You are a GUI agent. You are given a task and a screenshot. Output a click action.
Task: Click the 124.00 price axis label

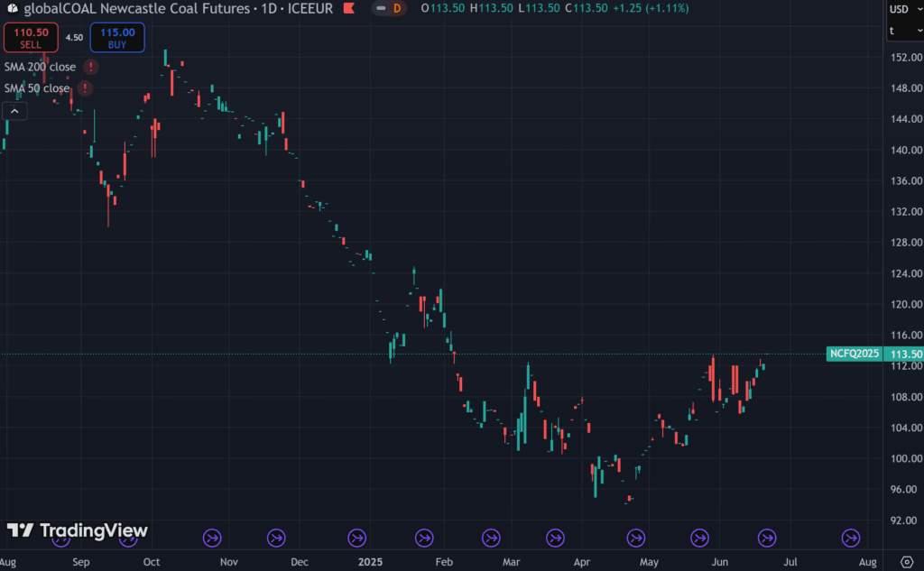[x=906, y=273]
